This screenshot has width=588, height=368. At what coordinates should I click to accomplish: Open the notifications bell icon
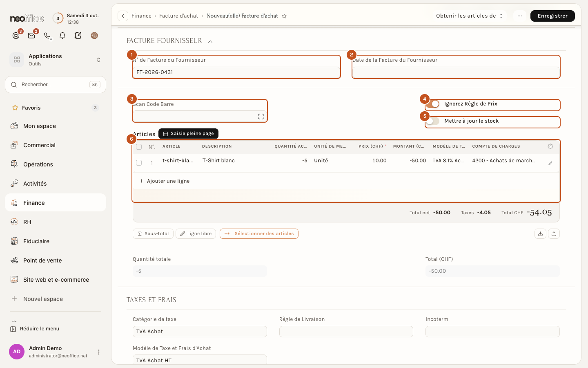pyautogui.click(x=62, y=36)
